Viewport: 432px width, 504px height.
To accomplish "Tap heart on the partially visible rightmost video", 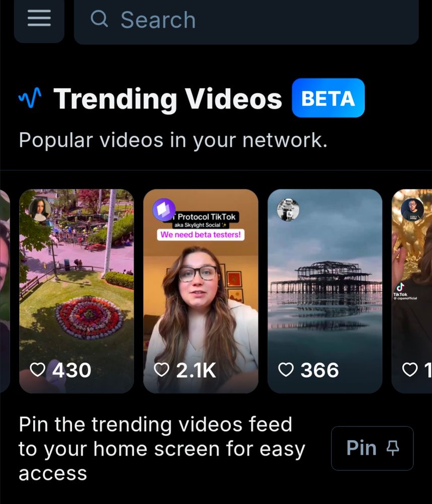I will (410, 369).
